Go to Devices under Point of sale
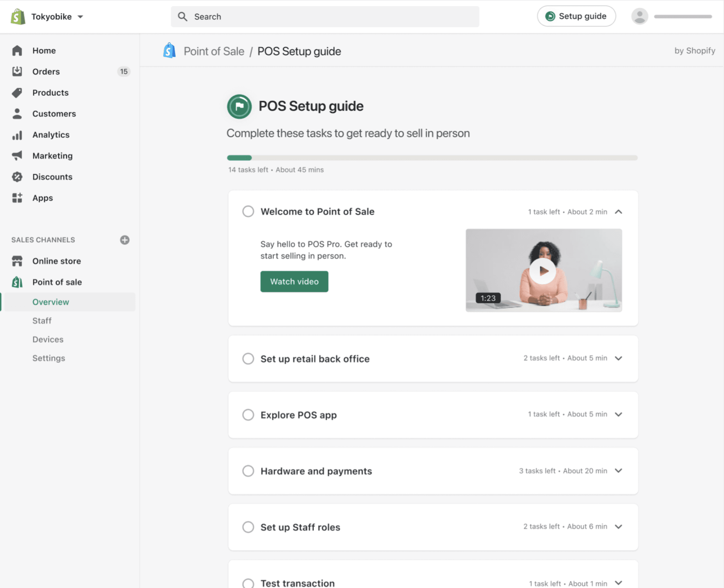 tap(48, 339)
